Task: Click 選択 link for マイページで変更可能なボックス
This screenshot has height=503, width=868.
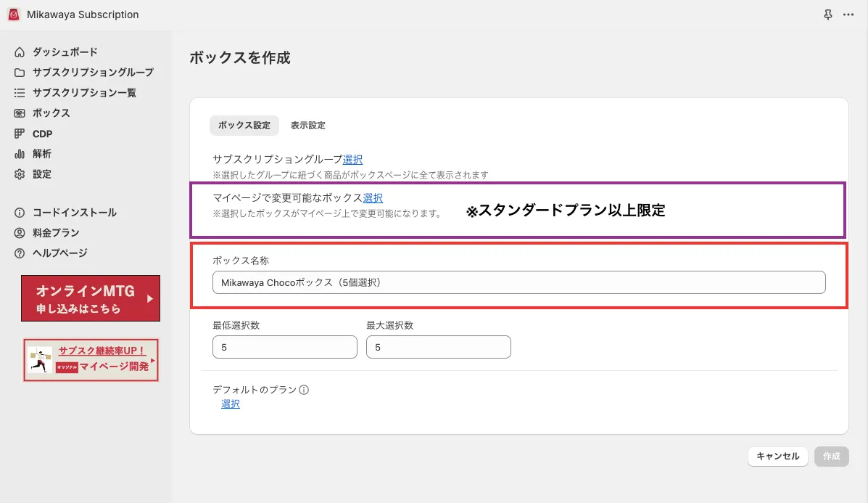Action: pos(373,197)
